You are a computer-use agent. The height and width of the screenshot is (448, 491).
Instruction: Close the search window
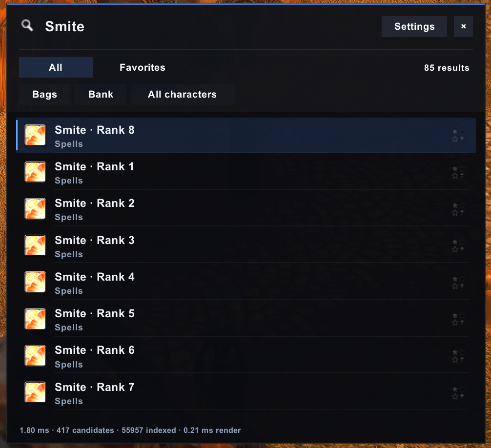pyautogui.click(x=464, y=27)
